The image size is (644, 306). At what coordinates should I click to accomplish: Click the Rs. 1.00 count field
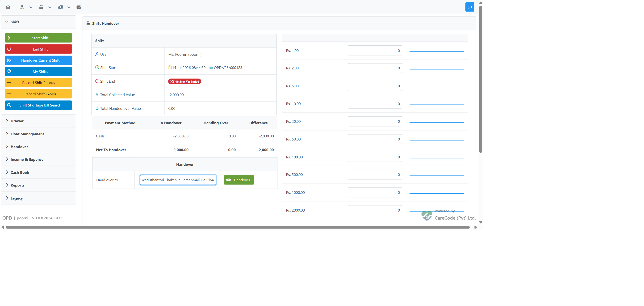click(375, 51)
